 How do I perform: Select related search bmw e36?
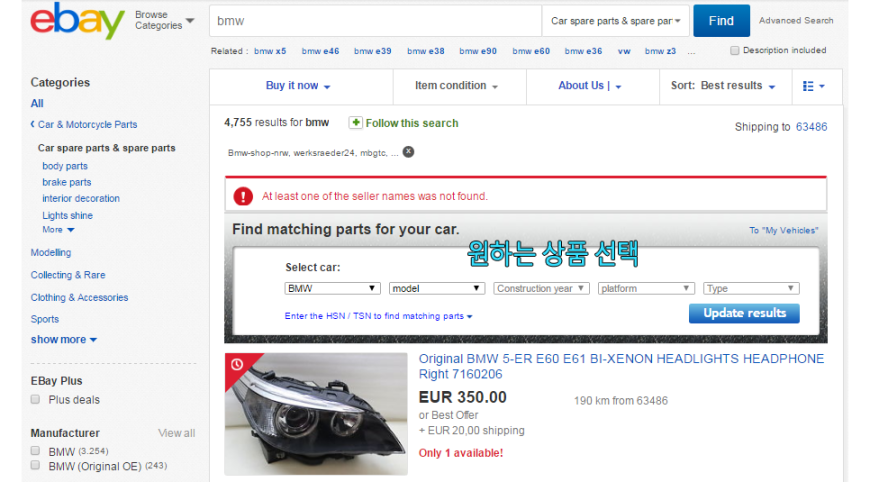tap(583, 51)
